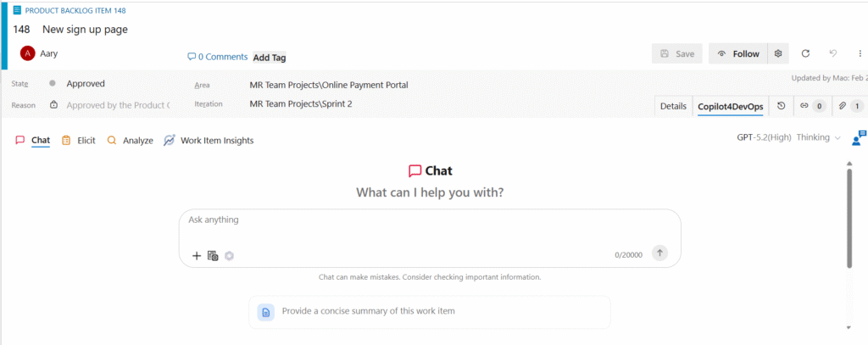Open the Links tab icon
This screenshot has width=868, height=345.
pyautogui.click(x=812, y=106)
